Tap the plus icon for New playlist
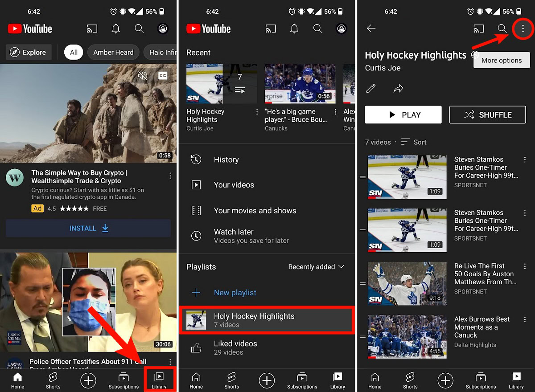Screen dimensions: 535x392 [x=196, y=293]
